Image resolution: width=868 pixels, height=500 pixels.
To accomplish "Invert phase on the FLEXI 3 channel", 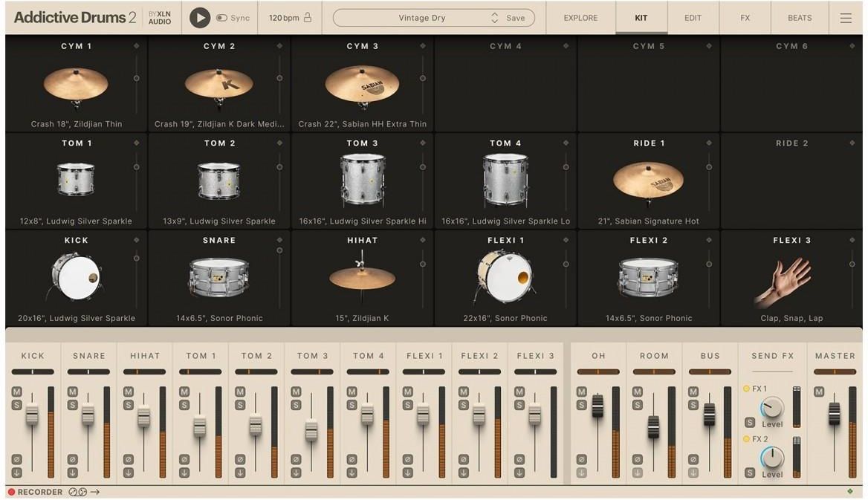I will coord(519,459).
